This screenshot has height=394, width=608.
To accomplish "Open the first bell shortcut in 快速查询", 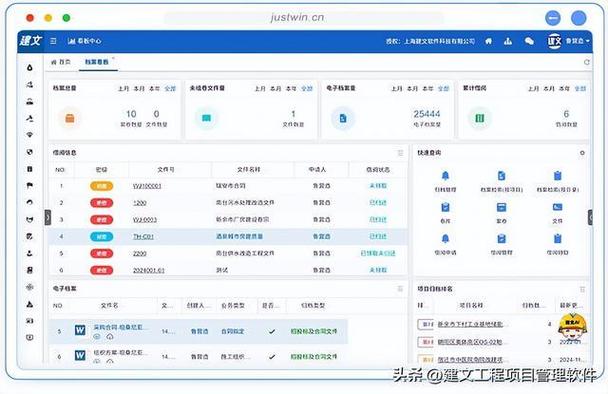I will click(x=446, y=181).
